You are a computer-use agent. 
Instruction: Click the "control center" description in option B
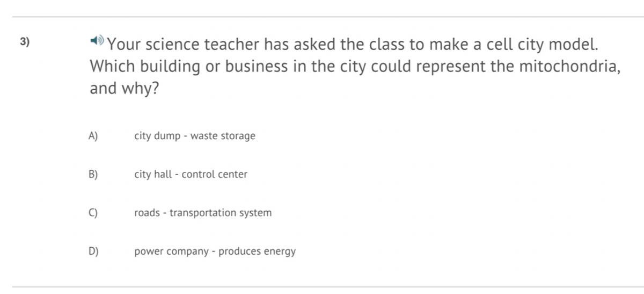215,175
